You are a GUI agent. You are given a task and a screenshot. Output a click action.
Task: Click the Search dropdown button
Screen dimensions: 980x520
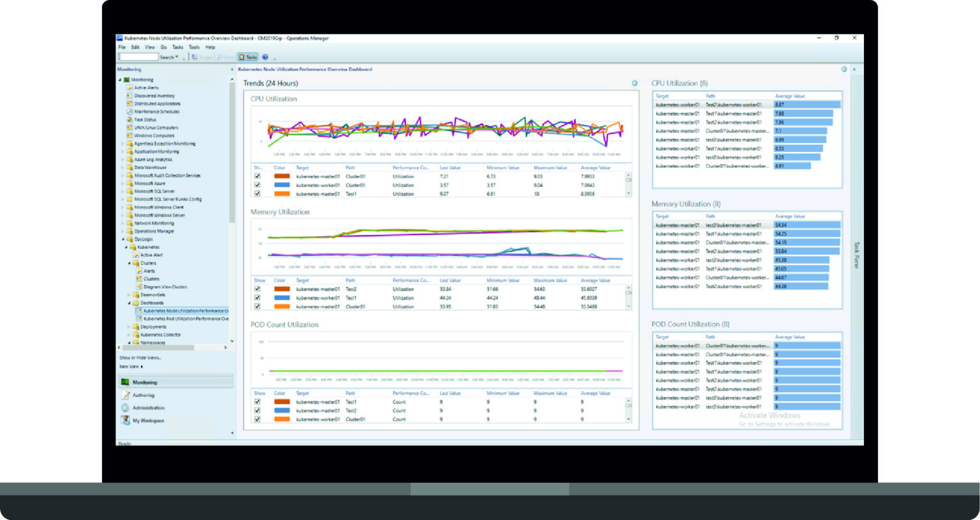tap(168, 57)
